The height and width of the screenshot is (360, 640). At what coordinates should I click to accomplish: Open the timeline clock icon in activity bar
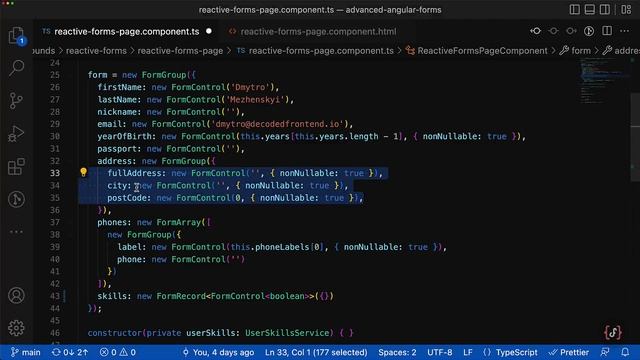pyautogui.click(x=16, y=199)
